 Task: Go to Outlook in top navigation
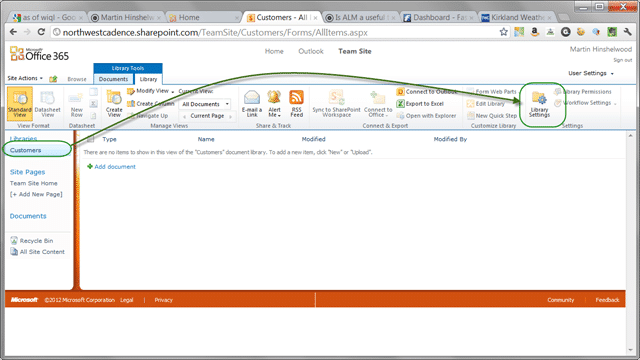(311, 51)
